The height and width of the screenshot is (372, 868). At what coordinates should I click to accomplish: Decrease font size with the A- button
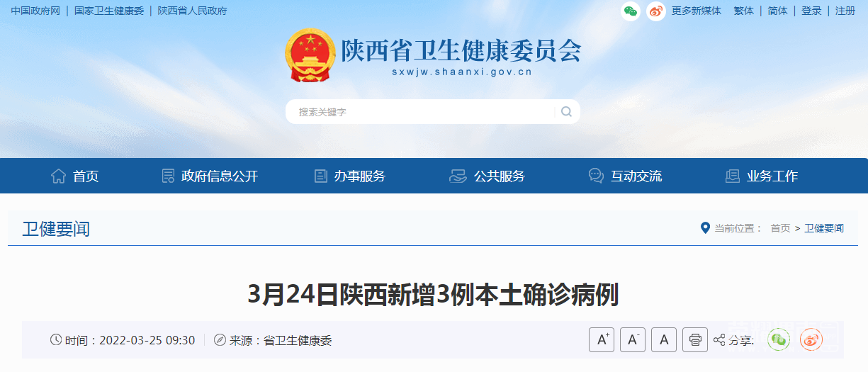coord(633,340)
